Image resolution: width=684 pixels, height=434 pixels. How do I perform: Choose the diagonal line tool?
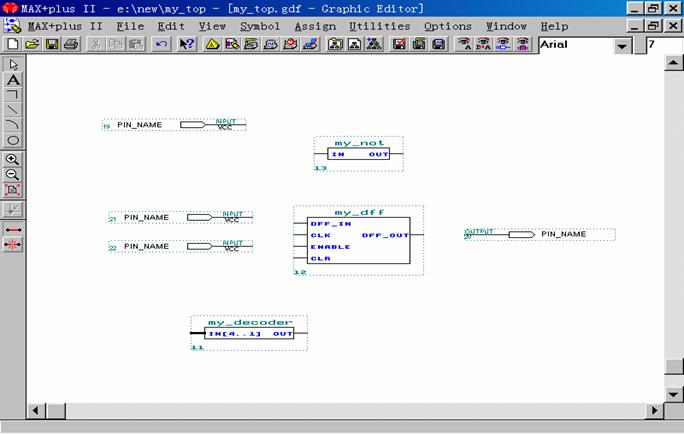tap(13, 109)
